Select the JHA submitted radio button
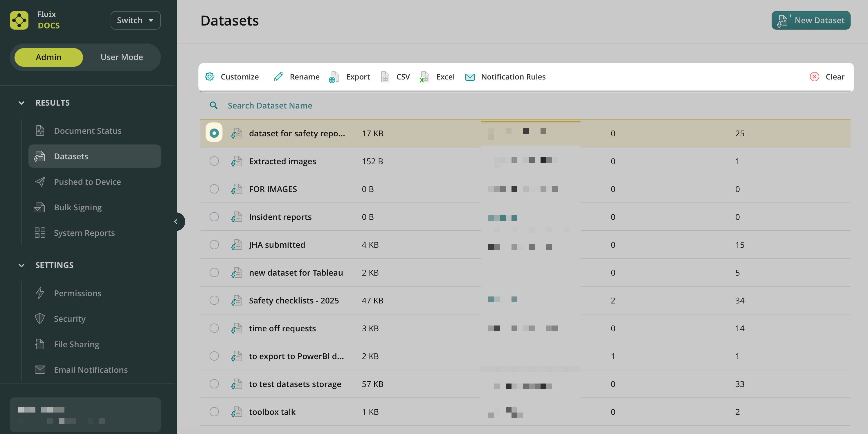The width and height of the screenshot is (868, 434). click(x=214, y=245)
